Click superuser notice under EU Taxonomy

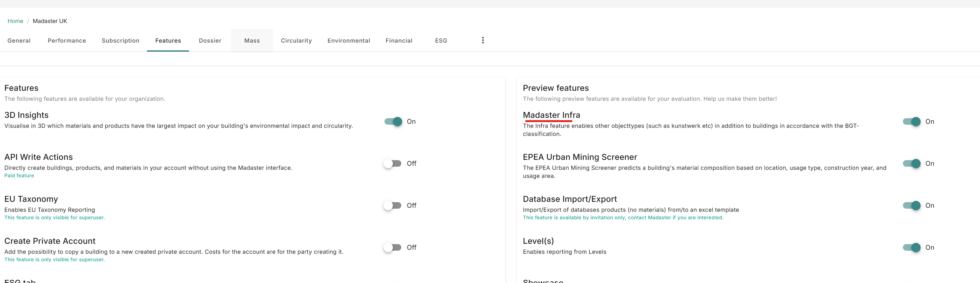[x=54, y=217]
